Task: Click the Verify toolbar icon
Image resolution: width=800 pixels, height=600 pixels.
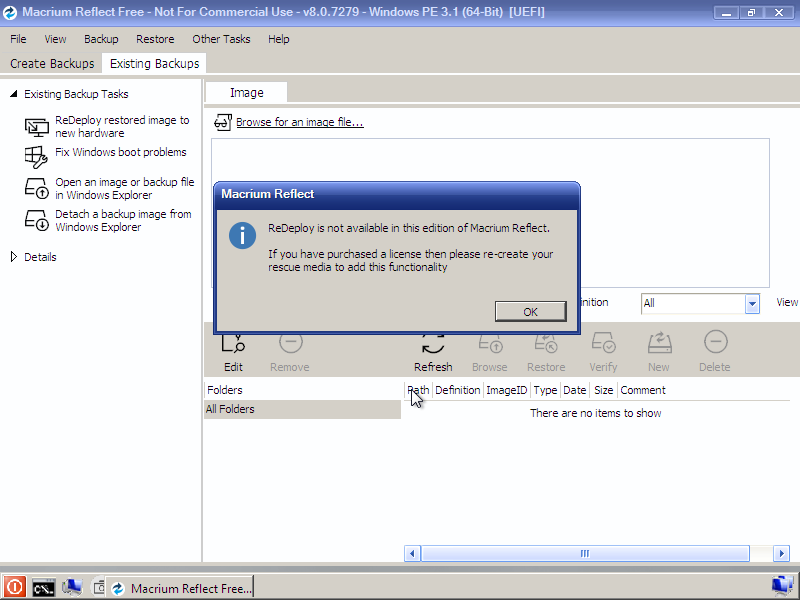Action: click(603, 342)
